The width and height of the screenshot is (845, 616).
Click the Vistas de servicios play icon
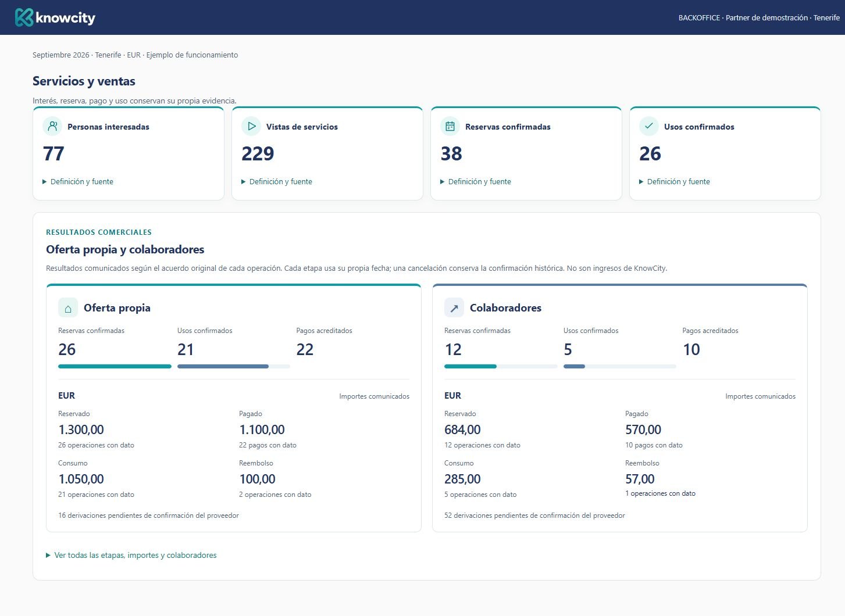251,126
